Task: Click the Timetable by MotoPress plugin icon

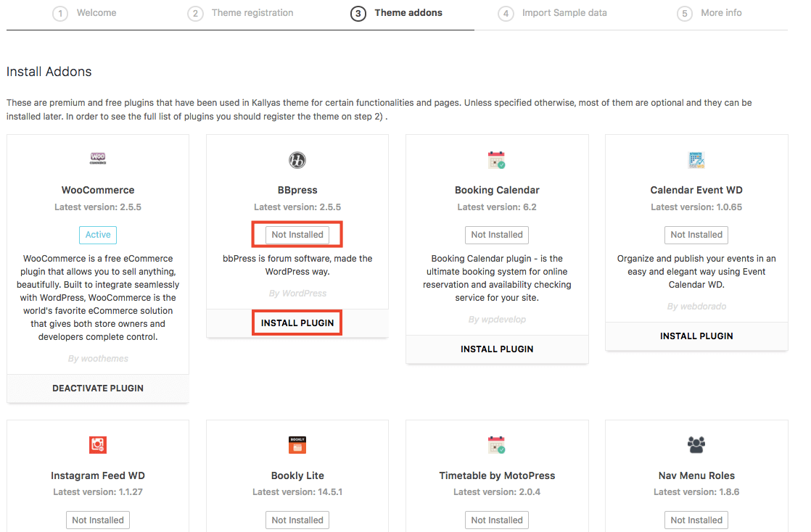Action: [x=497, y=444]
